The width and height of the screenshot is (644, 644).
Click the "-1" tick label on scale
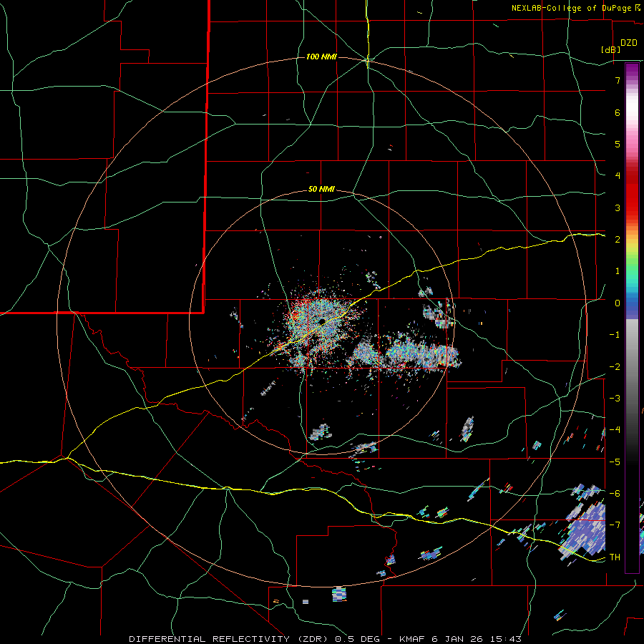[x=615, y=334]
